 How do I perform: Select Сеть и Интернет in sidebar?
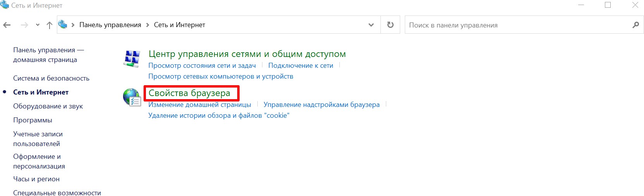click(x=41, y=92)
